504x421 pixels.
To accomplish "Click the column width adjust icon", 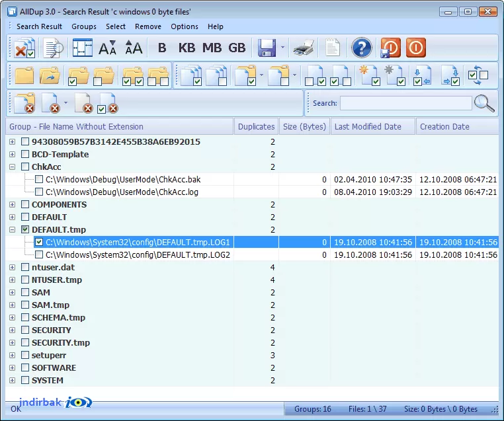I will tap(82, 48).
